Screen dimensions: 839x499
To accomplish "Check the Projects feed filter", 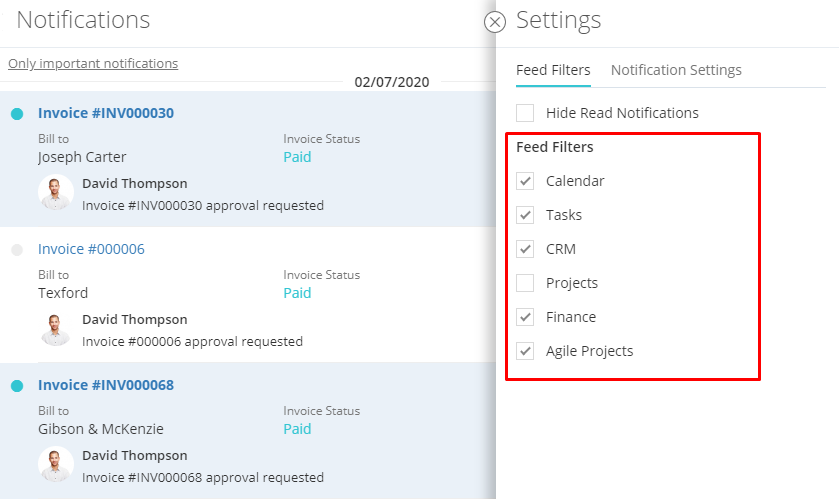I will (525, 283).
